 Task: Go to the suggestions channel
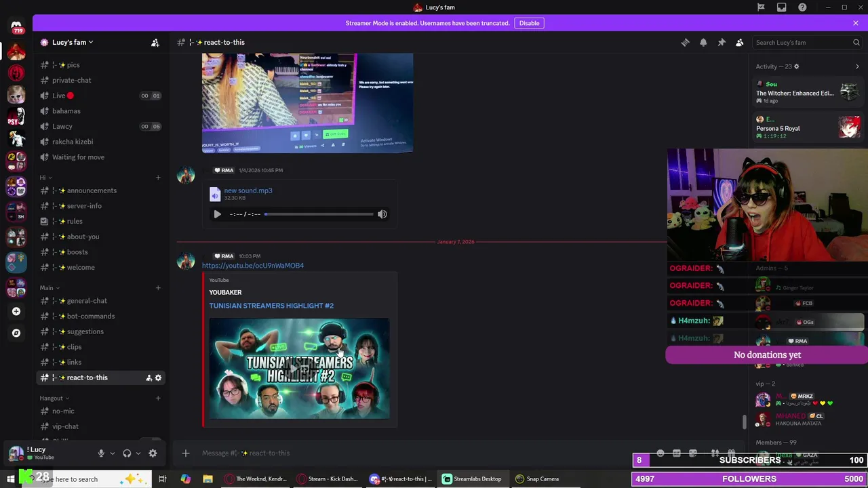click(x=100, y=331)
